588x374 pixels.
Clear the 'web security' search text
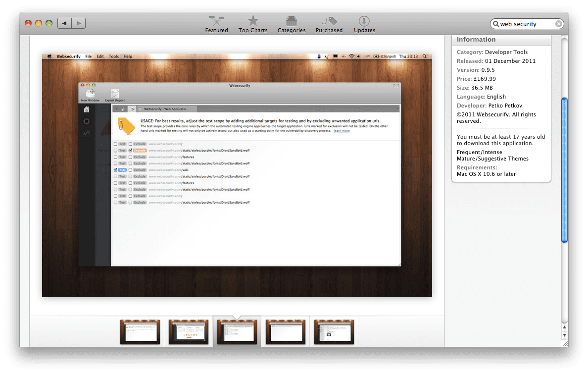coord(558,24)
